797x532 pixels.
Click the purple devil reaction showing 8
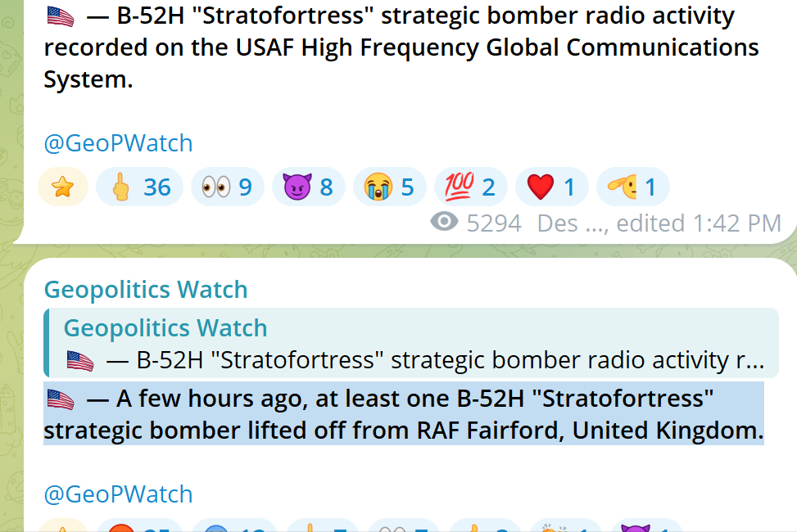click(309, 187)
